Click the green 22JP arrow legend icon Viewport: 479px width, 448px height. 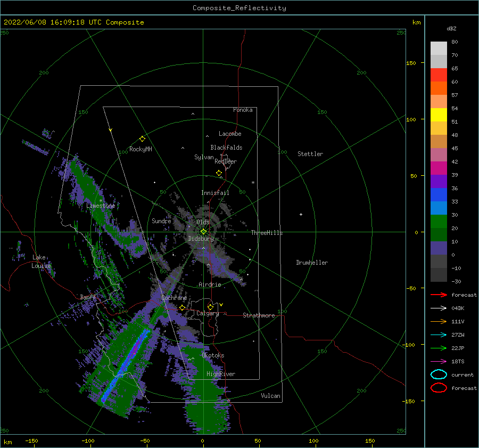click(x=439, y=348)
